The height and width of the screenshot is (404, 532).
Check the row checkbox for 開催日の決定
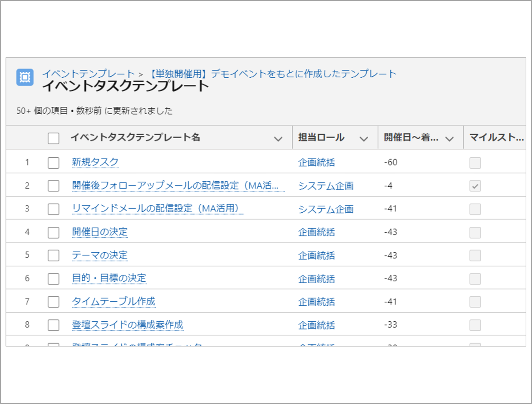54,232
